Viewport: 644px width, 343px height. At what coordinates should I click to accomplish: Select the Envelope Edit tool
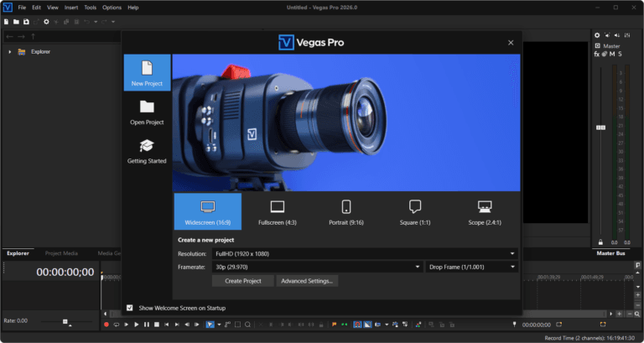click(227, 325)
